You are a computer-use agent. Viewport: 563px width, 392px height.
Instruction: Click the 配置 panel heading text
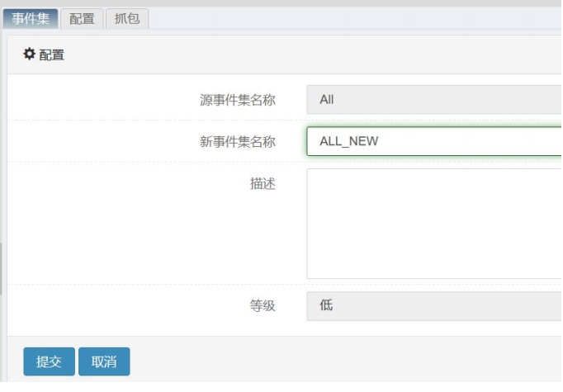coord(52,55)
